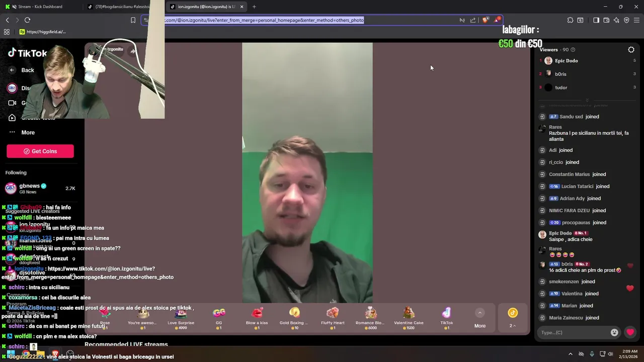Open a new browser tab
644x362 pixels.
pyautogui.click(x=254, y=7)
